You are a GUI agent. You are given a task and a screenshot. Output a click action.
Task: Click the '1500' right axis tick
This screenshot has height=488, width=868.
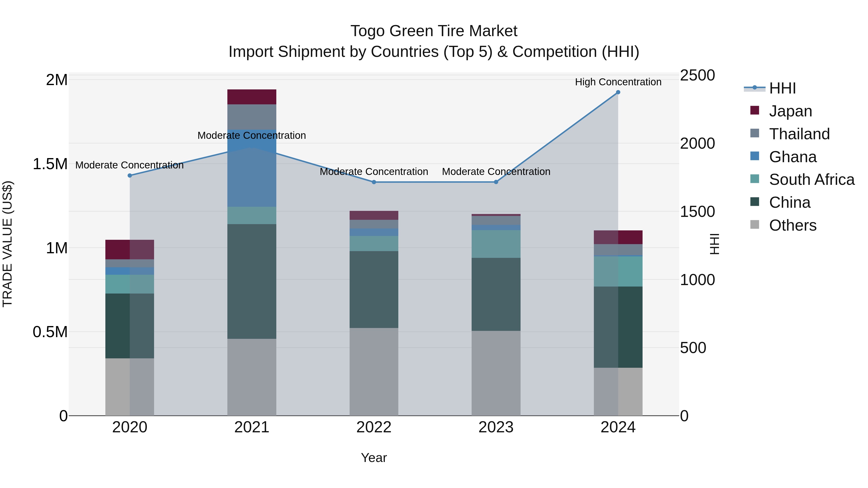point(697,212)
